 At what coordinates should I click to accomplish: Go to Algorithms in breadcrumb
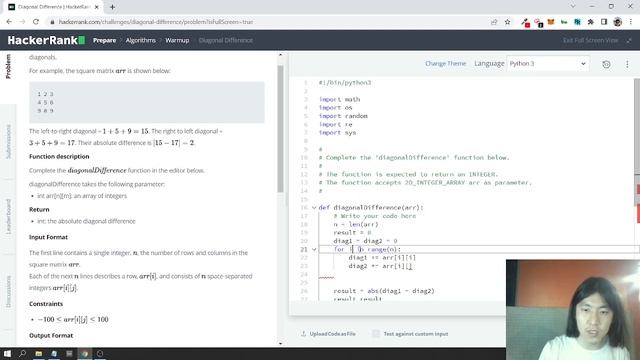(140, 40)
